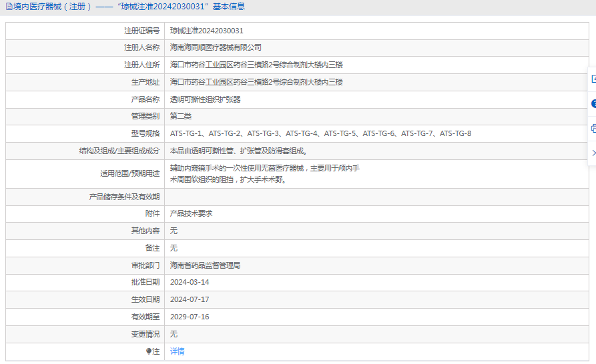
Task: Click the 无 value in the 备注 row
Action: point(174,248)
